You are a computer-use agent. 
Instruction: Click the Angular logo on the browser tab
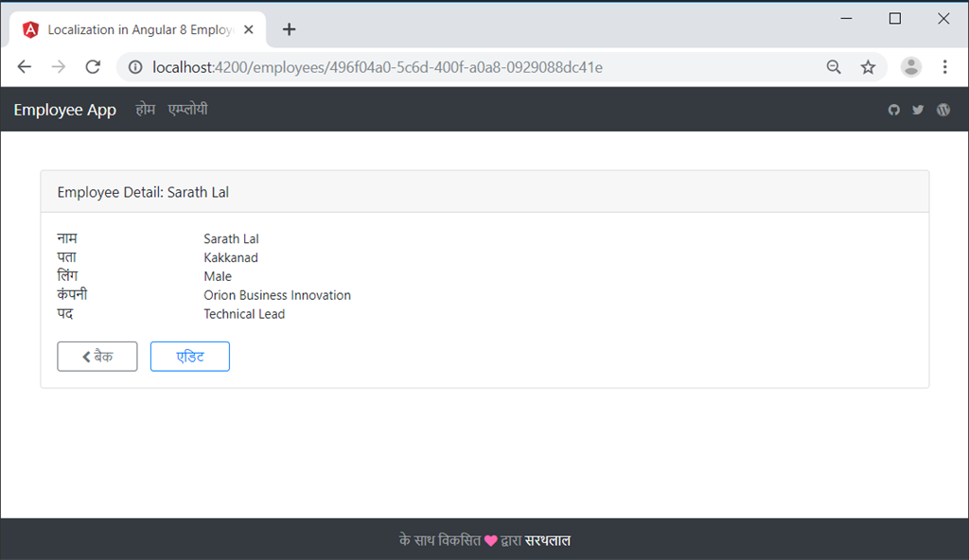pyautogui.click(x=31, y=29)
